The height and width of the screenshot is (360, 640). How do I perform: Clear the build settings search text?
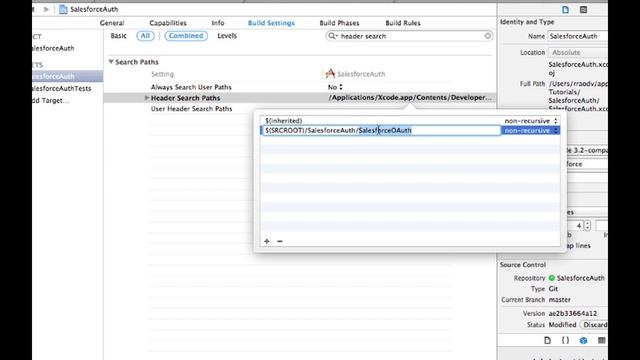487,36
